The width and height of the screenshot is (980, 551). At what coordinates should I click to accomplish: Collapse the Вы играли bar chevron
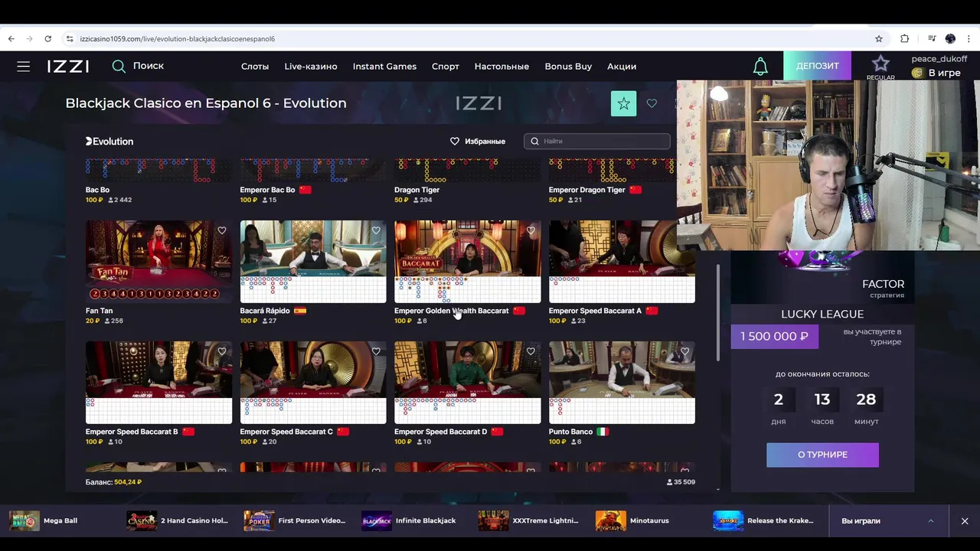click(930, 521)
